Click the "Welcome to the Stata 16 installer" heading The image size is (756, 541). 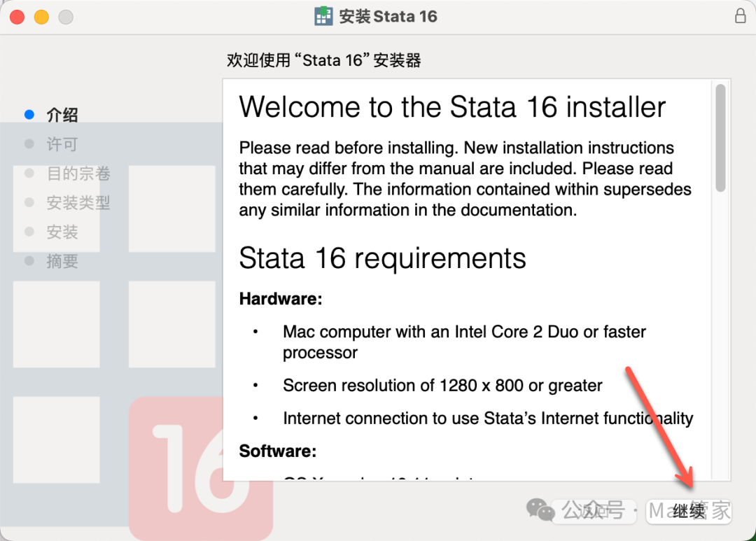452,107
